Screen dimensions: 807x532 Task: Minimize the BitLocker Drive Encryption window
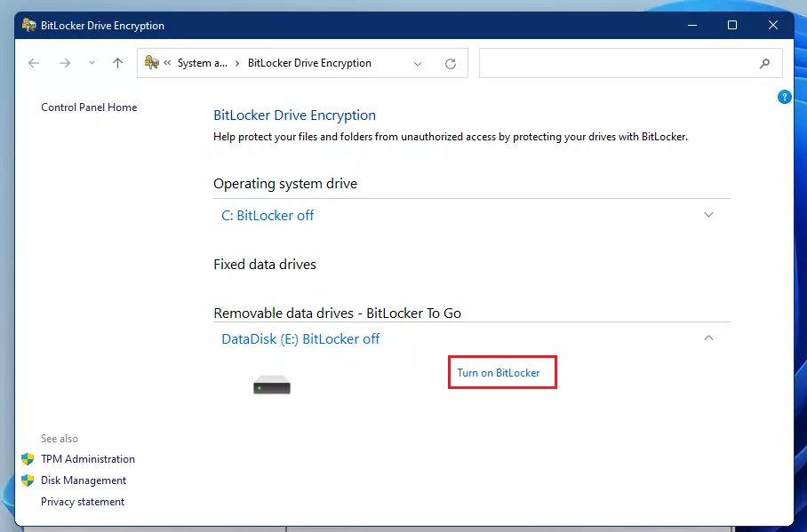(692, 25)
